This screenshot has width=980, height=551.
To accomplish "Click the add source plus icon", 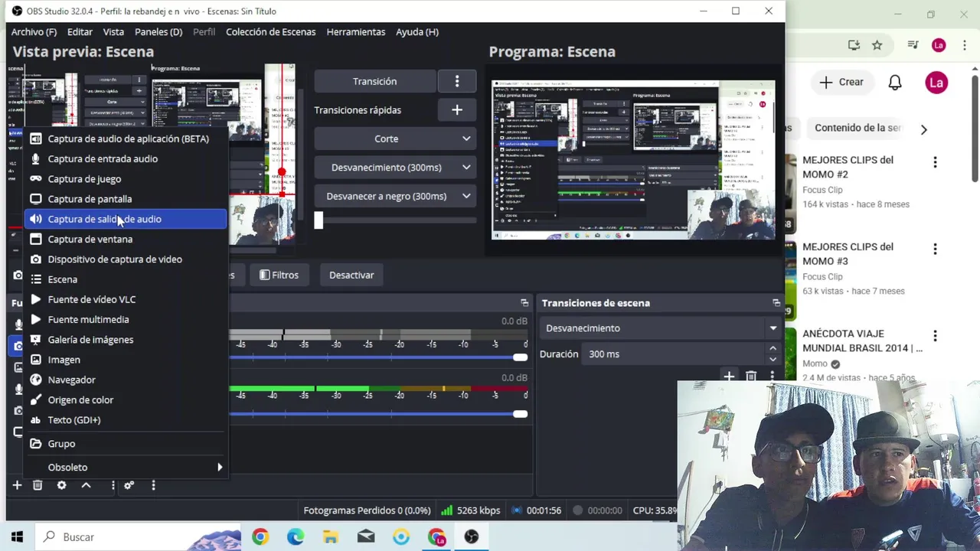I will tap(17, 485).
